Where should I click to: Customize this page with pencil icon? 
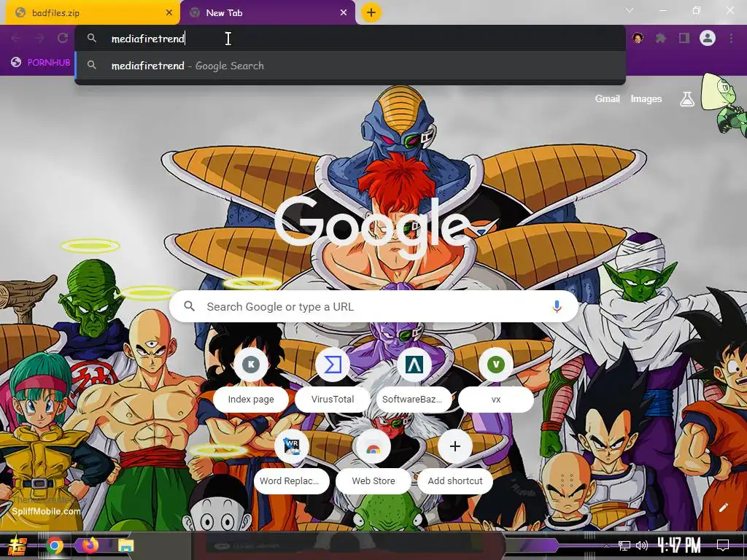coord(723,507)
